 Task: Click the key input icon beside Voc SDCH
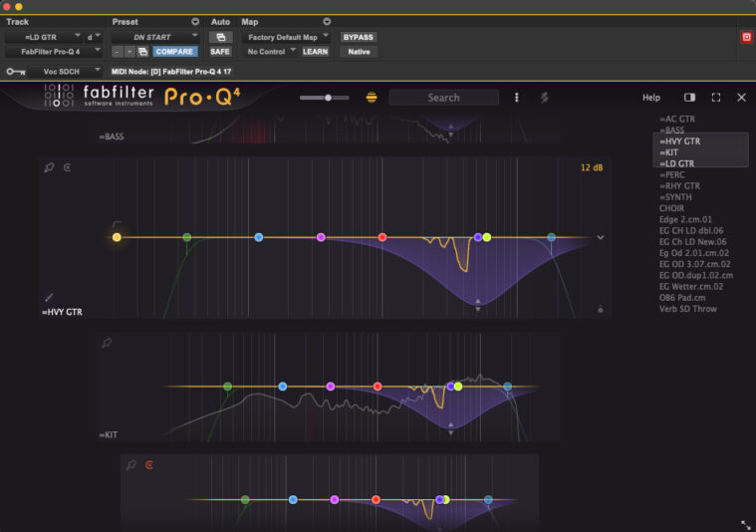[15, 72]
